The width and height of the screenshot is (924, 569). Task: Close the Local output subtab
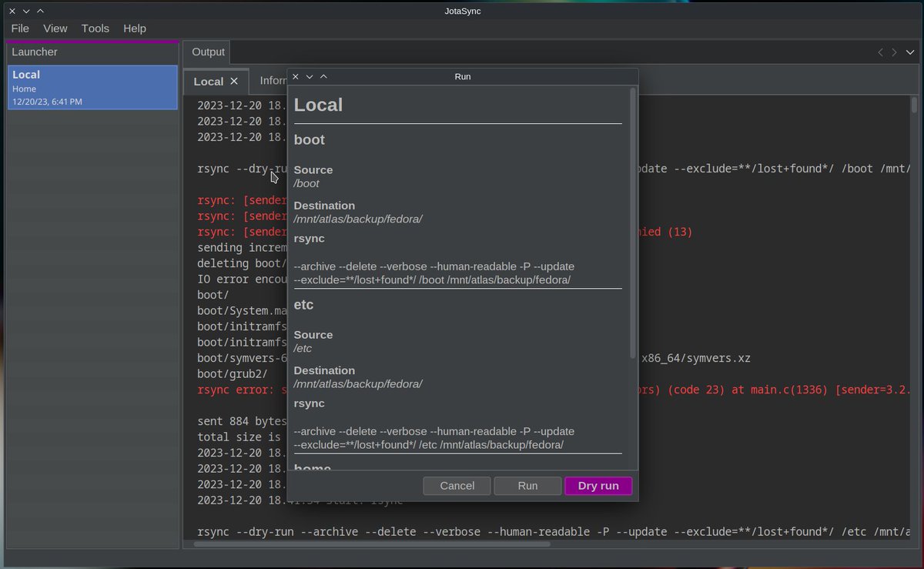coord(234,80)
